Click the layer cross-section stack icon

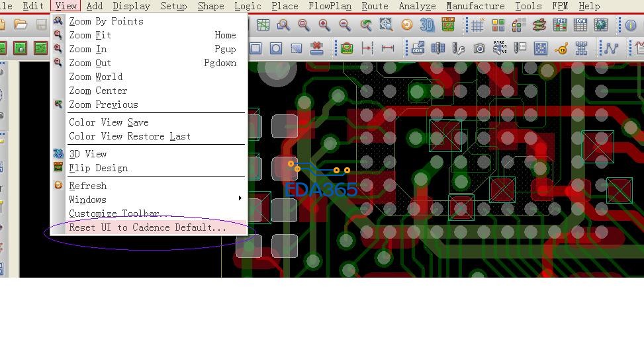coord(539,25)
